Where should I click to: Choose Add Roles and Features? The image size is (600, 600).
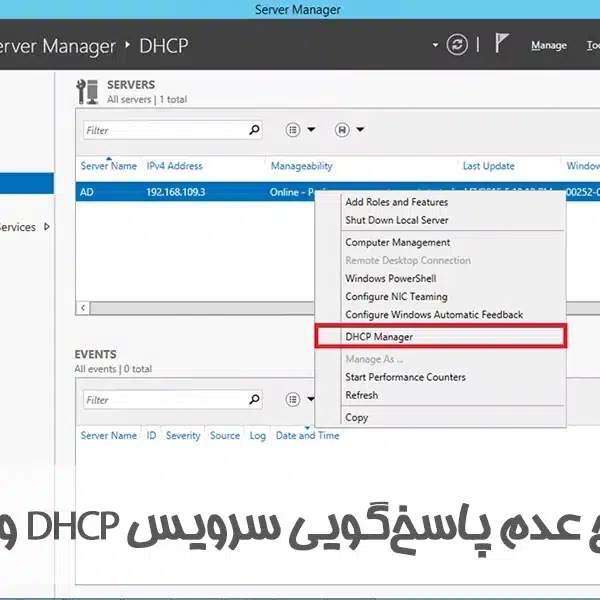point(396,202)
